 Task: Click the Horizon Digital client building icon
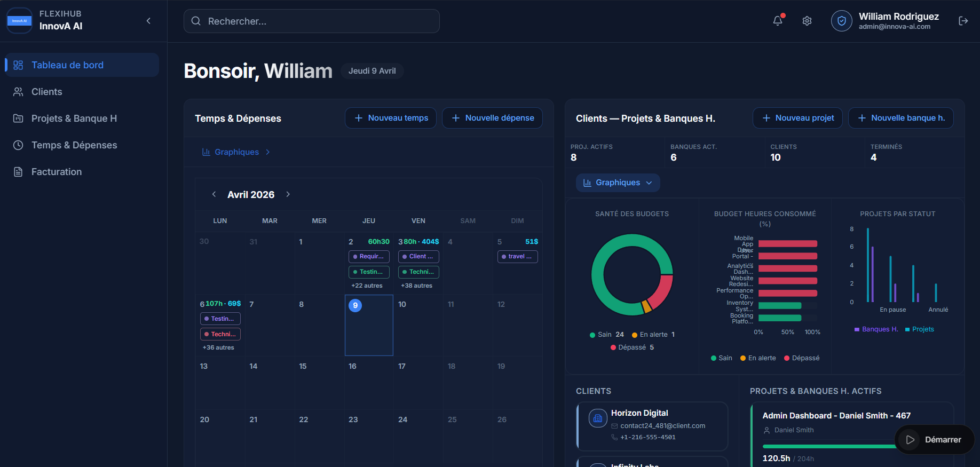pos(598,418)
